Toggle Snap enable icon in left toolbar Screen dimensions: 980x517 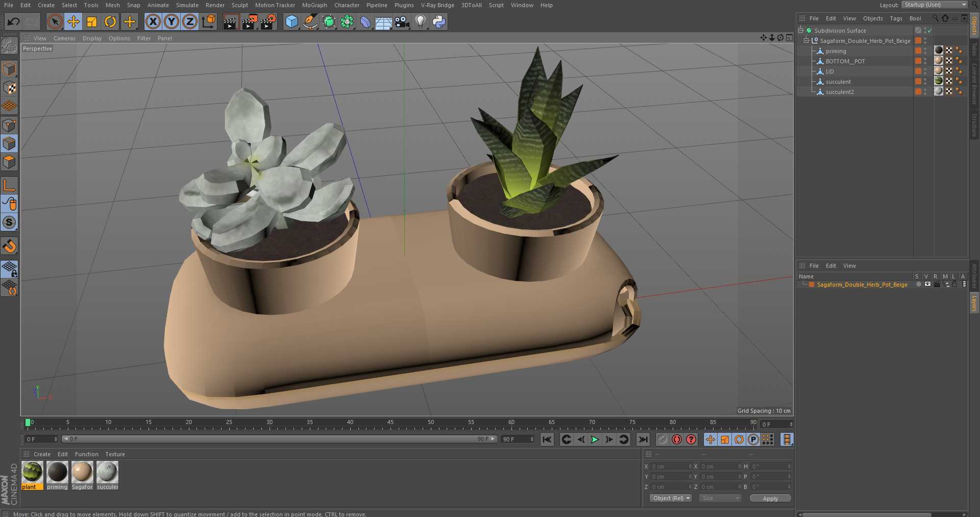[x=9, y=246]
